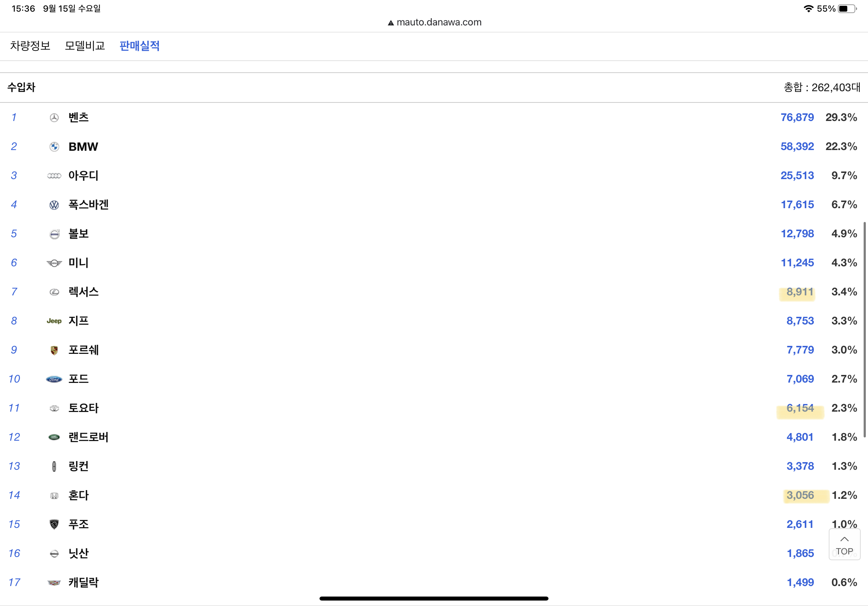Select the 판매실적 tab
The image size is (868, 606).
coord(140,46)
